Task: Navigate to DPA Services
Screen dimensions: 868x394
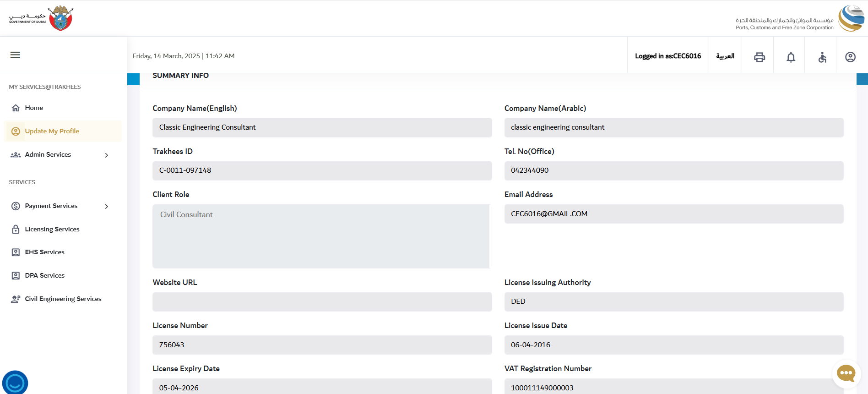Action: pyautogui.click(x=44, y=276)
